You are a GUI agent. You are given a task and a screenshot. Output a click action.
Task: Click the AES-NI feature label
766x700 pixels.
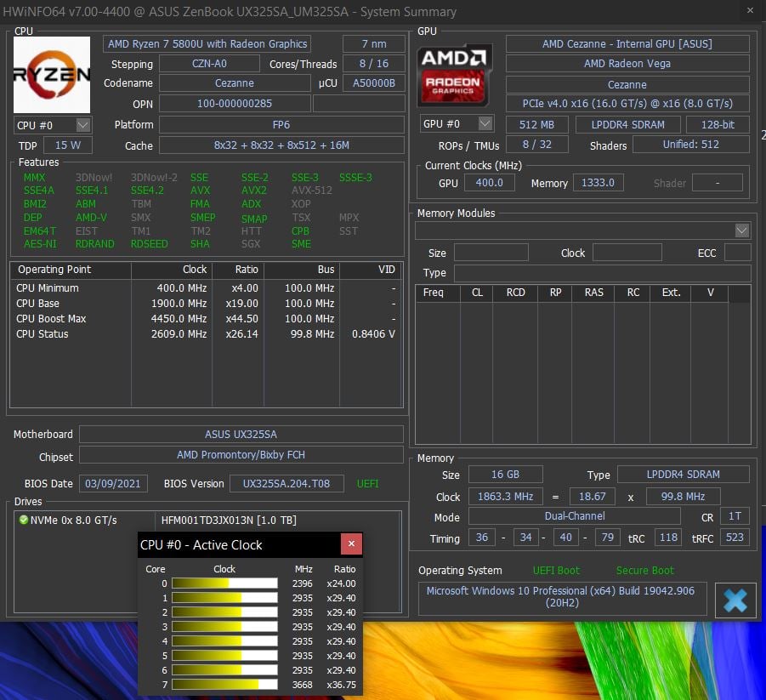[x=40, y=243]
